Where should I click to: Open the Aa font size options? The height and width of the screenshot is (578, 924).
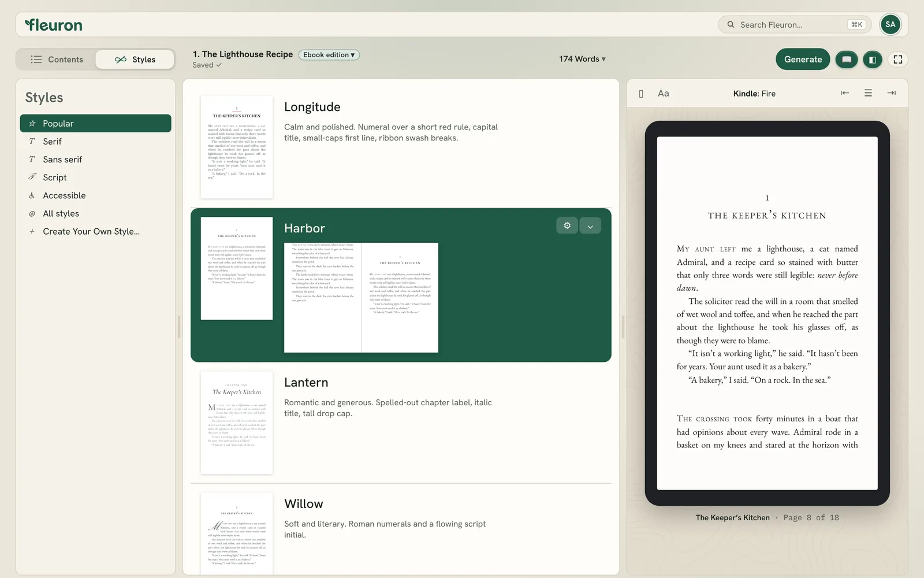(x=663, y=93)
